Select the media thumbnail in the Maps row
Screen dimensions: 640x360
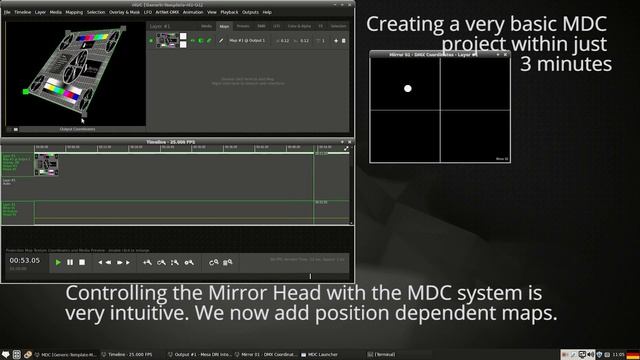point(167,40)
